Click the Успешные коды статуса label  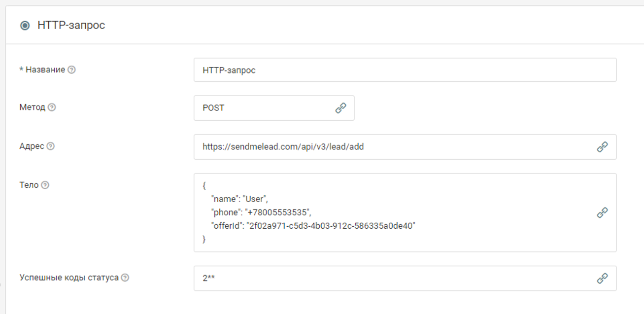tap(69, 278)
